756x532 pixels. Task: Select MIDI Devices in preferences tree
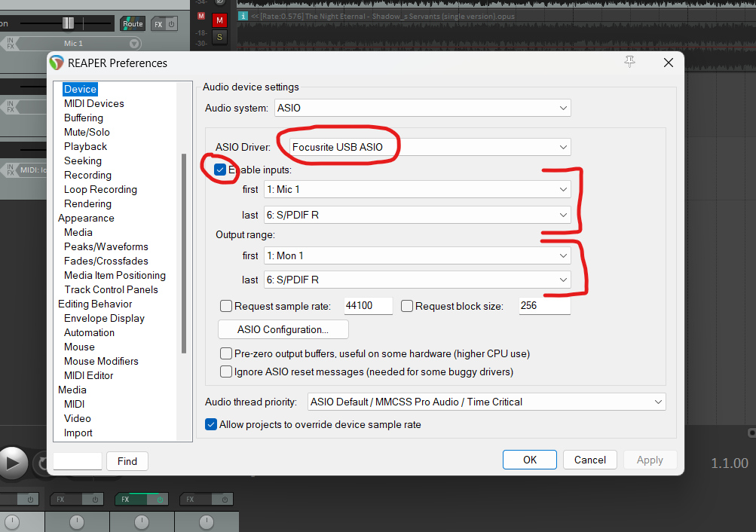coord(93,103)
